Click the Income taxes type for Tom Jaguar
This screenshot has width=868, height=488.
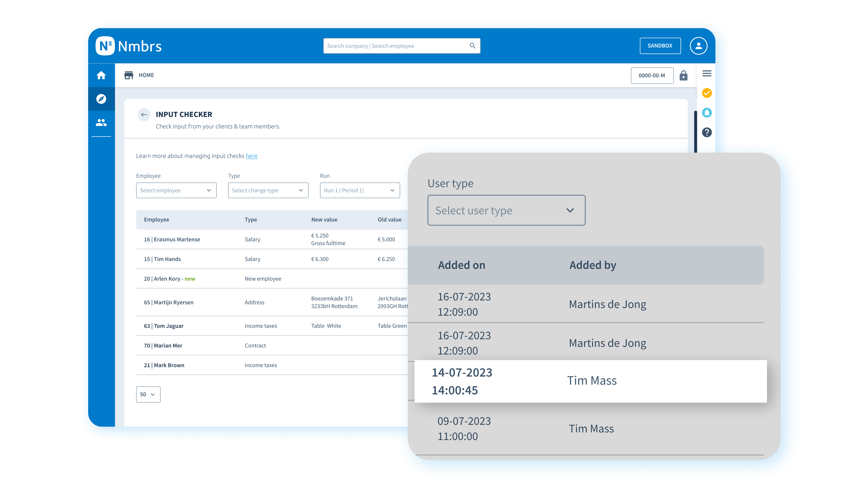coord(260,326)
